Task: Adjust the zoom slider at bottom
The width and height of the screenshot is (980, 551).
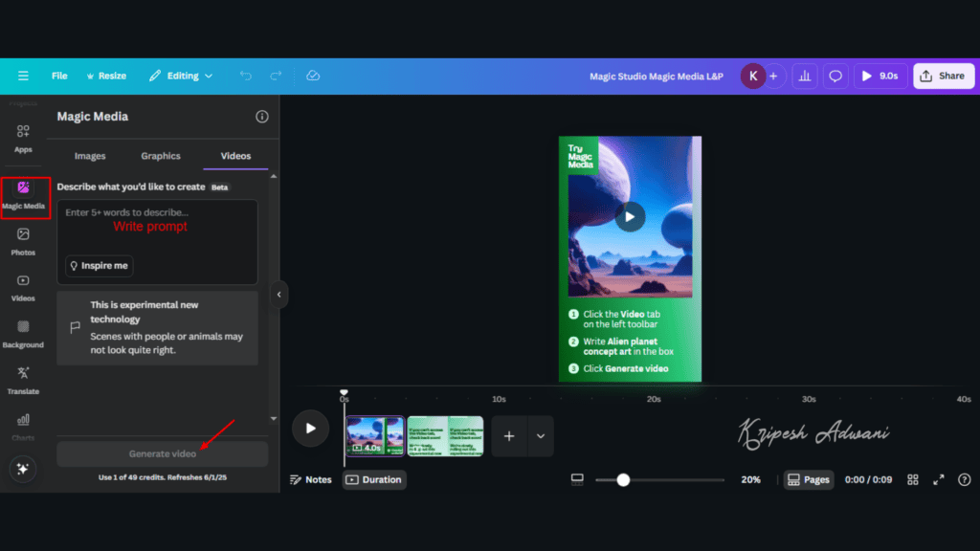Action: click(623, 479)
